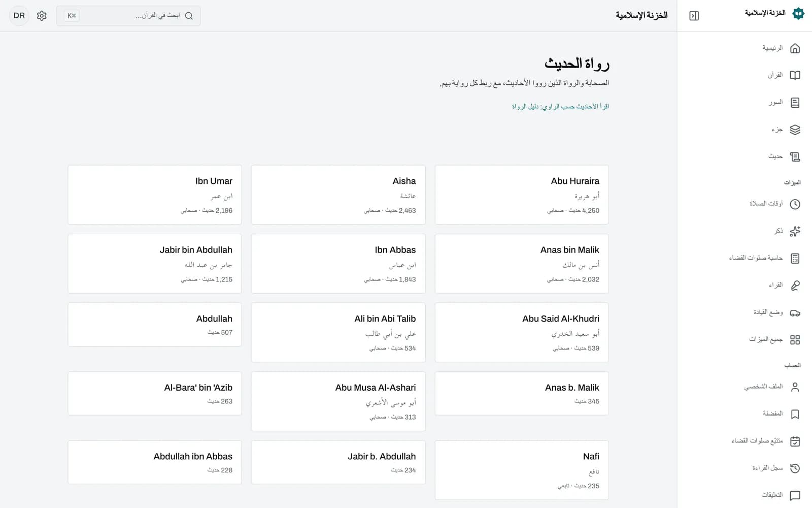
Task: Open qada tracker calendar icon
Action: [795, 441]
